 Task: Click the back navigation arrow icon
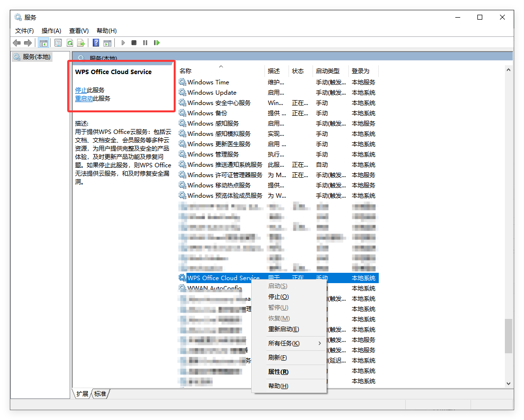tap(17, 43)
